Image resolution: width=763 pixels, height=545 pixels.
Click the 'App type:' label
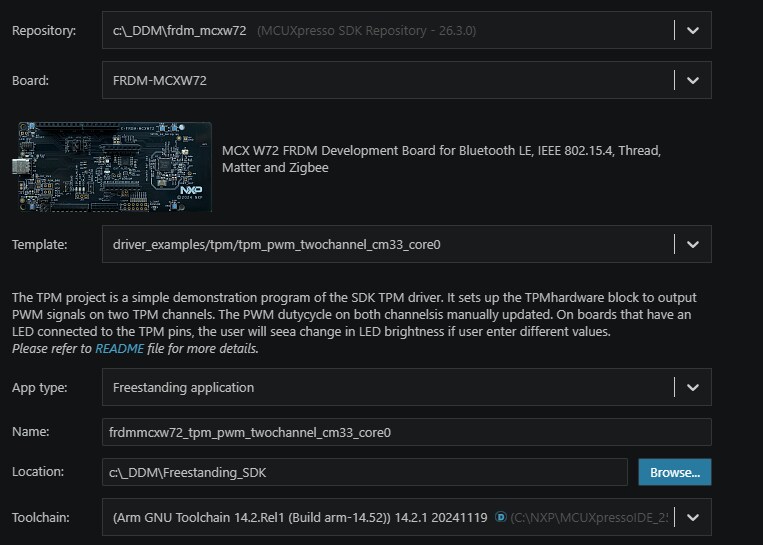click(39, 387)
